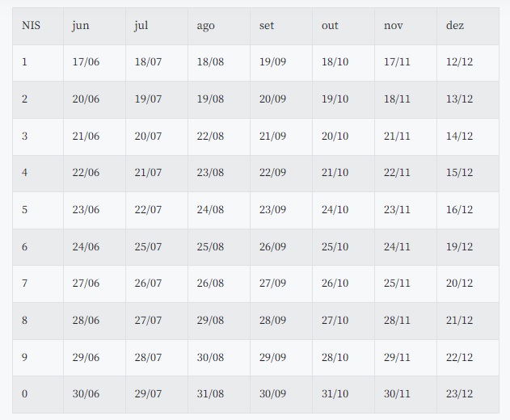The height and width of the screenshot is (420, 510).
Task: Click the 24/10 date in the out column
Action: click(x=335, y=210)
